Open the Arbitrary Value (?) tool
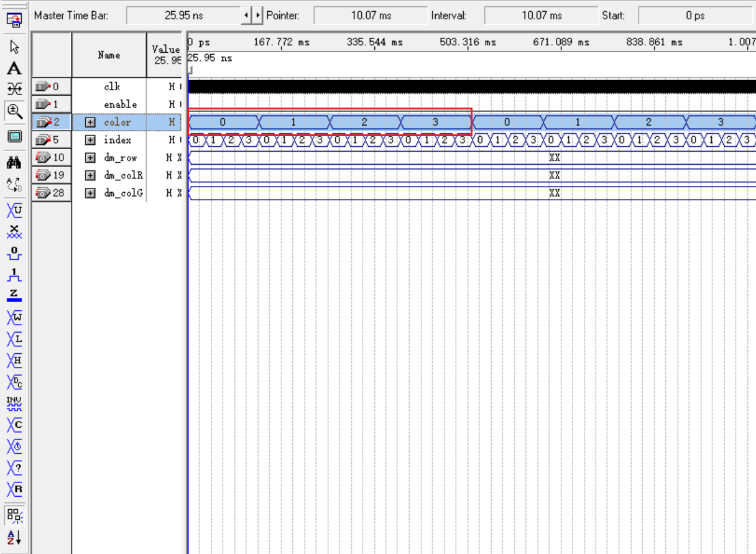Screen dimensions: 756x554 15,468
